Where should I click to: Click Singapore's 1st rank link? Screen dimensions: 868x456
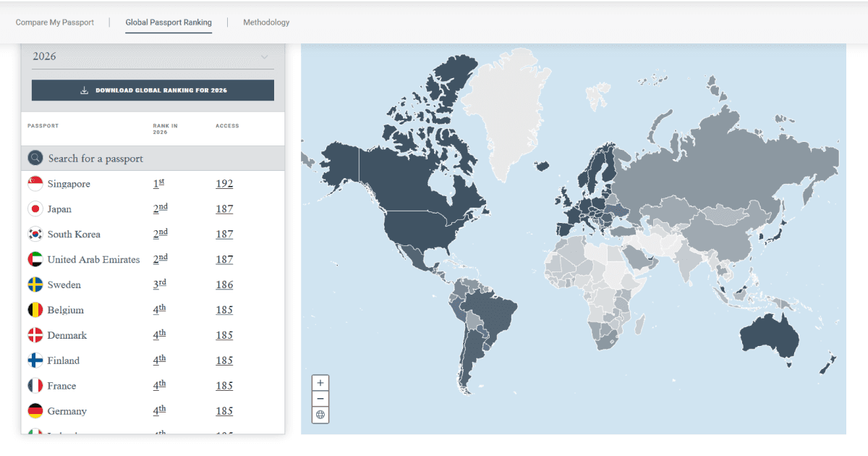[x=158, y=183]
